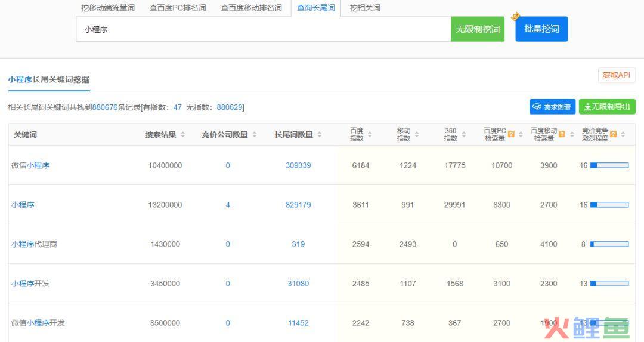Click the 无限制挖词 green button

478,29
